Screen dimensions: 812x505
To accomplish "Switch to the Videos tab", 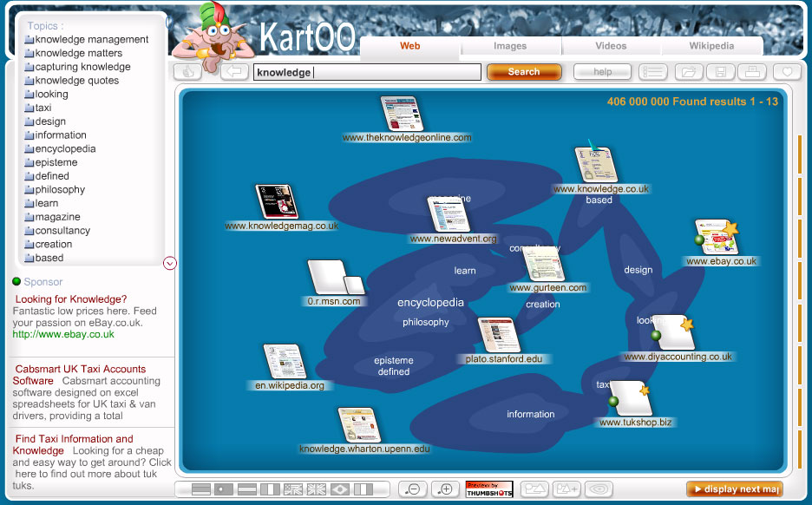I will 611,46.
